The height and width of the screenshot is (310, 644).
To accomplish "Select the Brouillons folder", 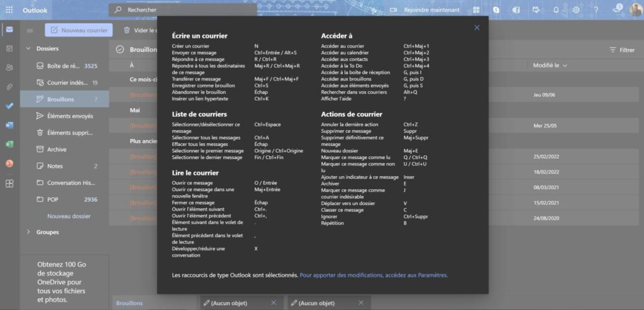I will [65, 99].
